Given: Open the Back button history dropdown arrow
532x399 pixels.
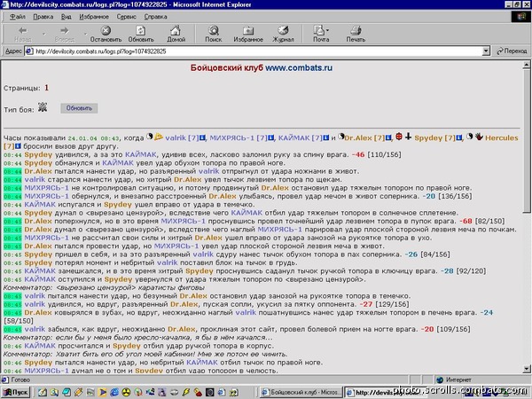Looking at the screenshot, I should (x=43, y=34).
